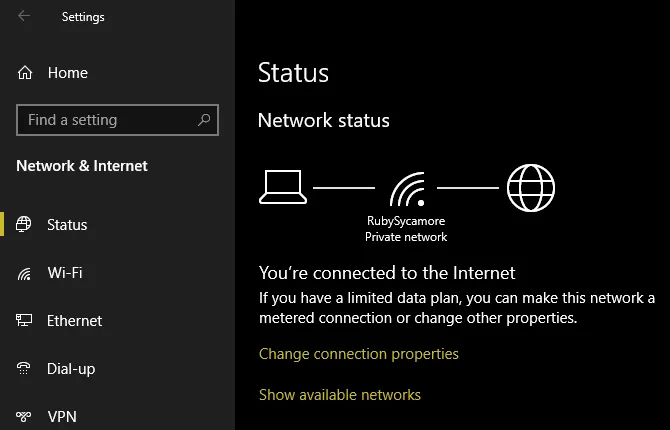Image resolution: width=670 pixels, height=430 pixels.
Task: Go to the Wi-Fi settings page
Action: pyautogui.click(x=65, y=273)
